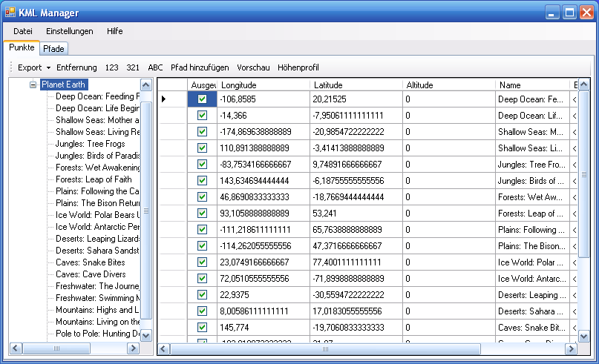
Task: Click the ABC sort toolbar button
Action: pyautogui.click(x=155, y=67)
